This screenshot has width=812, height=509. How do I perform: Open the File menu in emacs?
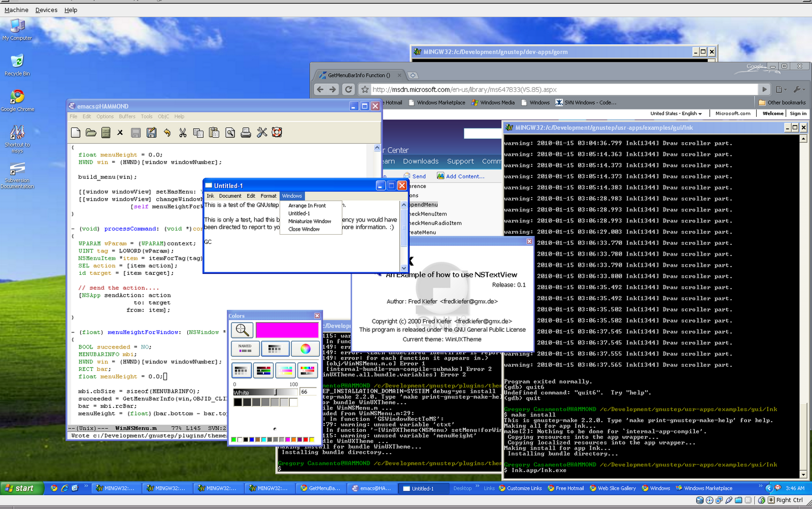[74, 116]
